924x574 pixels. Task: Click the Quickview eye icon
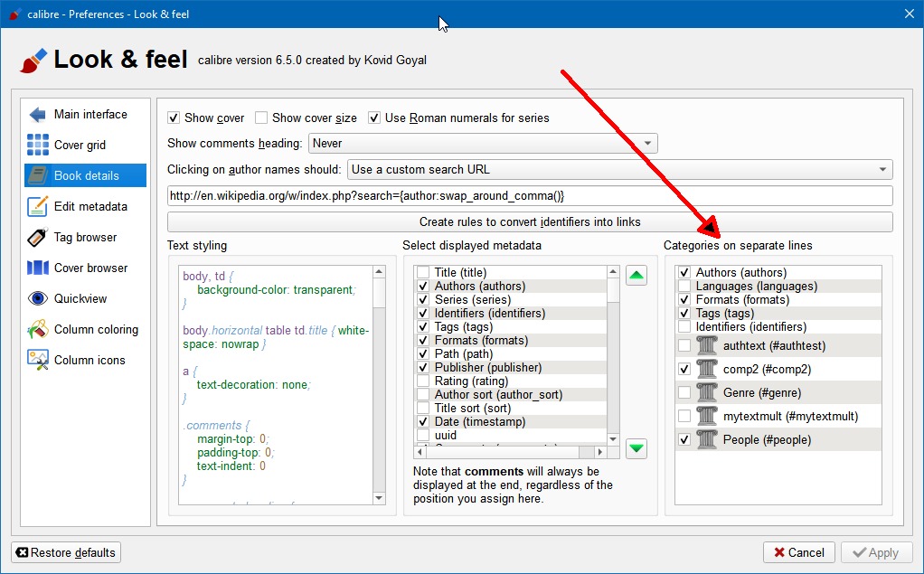pos(38,298)
